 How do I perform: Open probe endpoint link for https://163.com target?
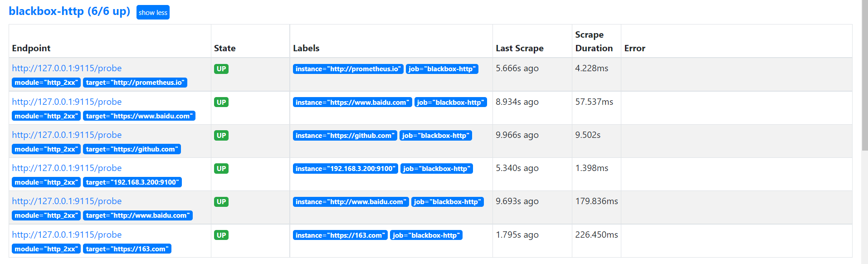coord(67,235)
